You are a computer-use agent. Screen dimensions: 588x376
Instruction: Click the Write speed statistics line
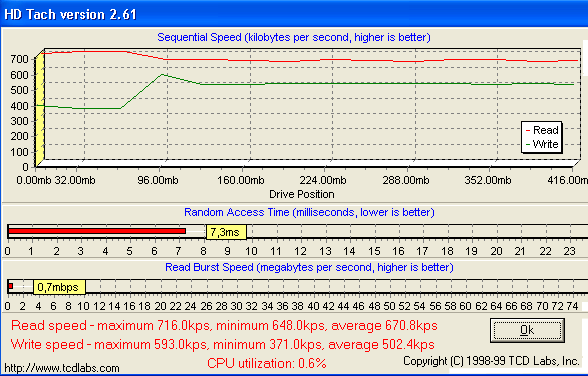(223, 344)
